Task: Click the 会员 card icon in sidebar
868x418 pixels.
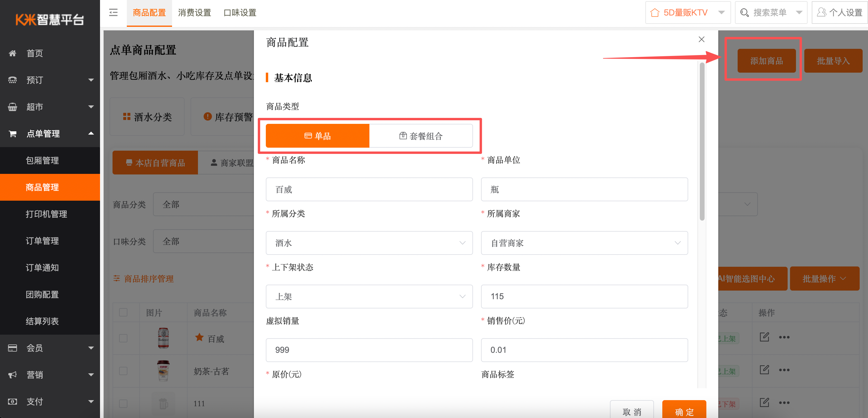Action: pyautogui.click(x=13, y=348)
